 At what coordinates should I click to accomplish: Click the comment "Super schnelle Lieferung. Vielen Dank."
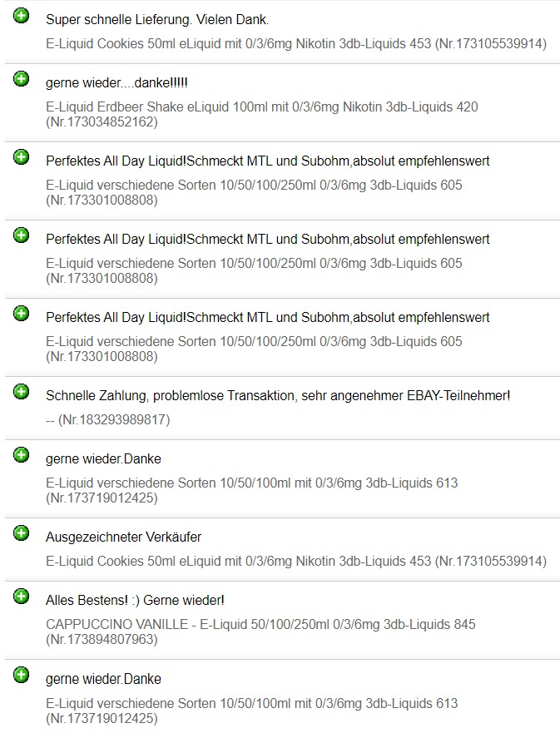point(157,19)
